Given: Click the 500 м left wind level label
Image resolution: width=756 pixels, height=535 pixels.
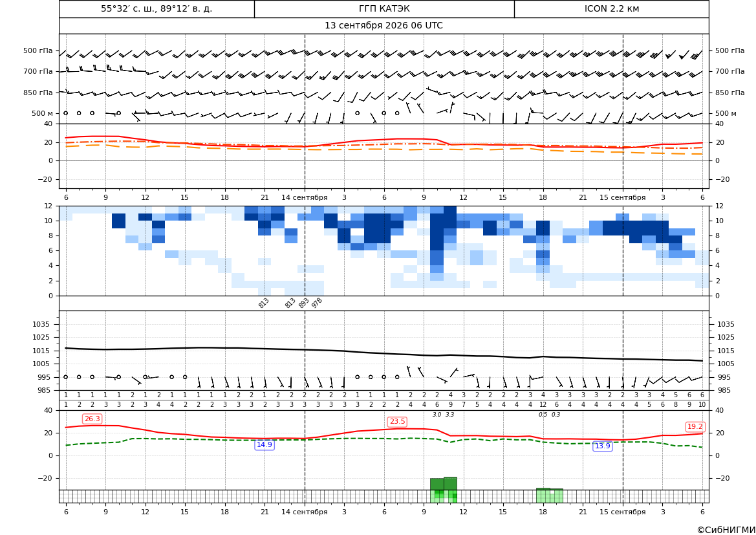Looking at the screenshot, I should (x=43, y=113).
